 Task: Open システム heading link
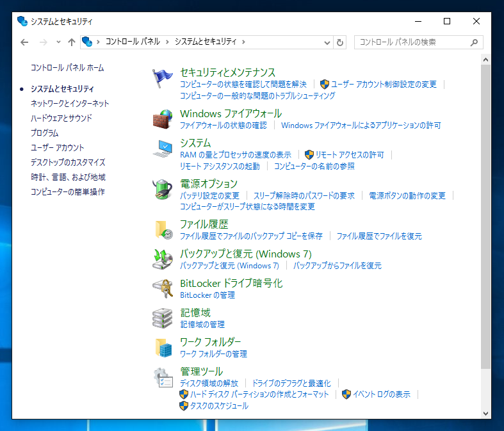195,143
